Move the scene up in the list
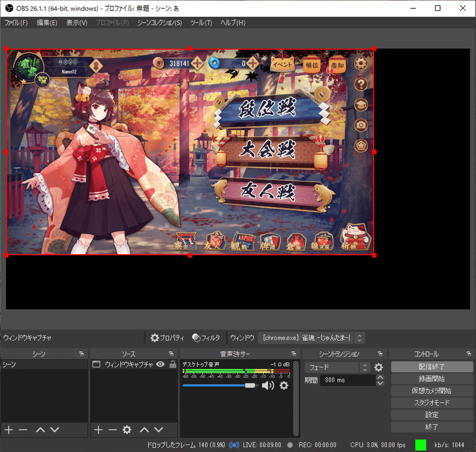This screenshot has width=476, height=452. [x=40, y=429]
